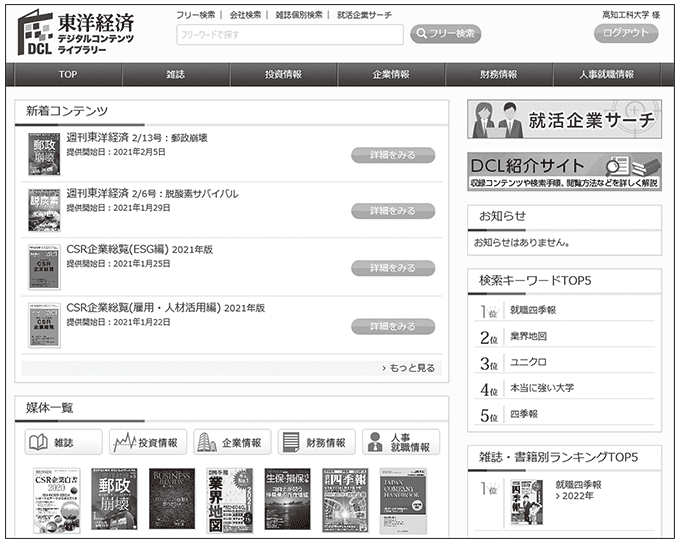This screenshot has height=544, width=680.
Task: Open the 就活企業サーチ banner
Action: [564, 119]
